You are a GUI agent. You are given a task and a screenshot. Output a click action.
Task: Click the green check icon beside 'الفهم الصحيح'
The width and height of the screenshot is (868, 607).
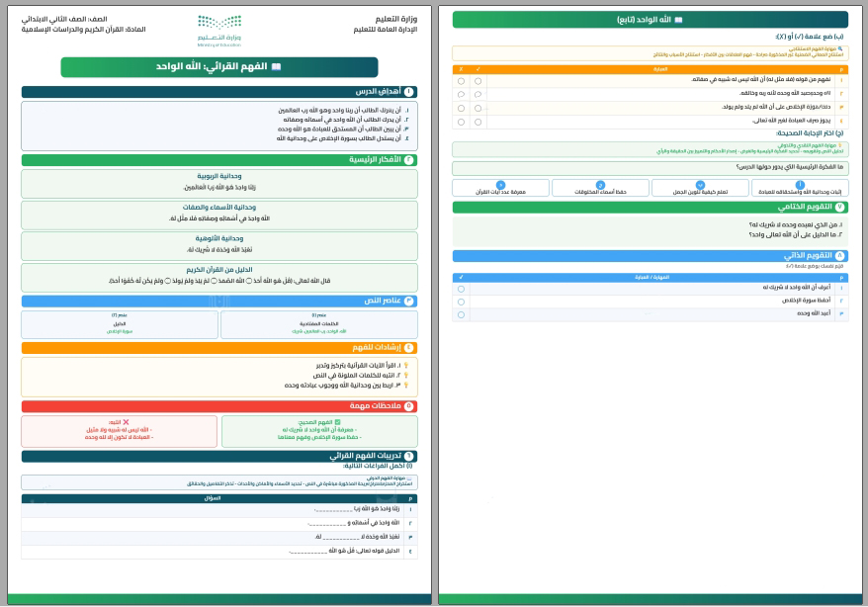tap(338, 422)
